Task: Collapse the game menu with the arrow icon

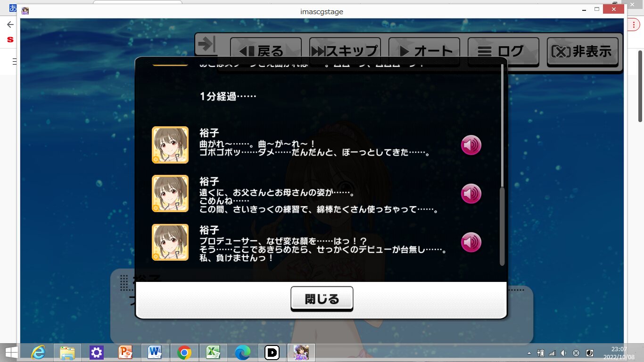Action: [x=206, y=45]
